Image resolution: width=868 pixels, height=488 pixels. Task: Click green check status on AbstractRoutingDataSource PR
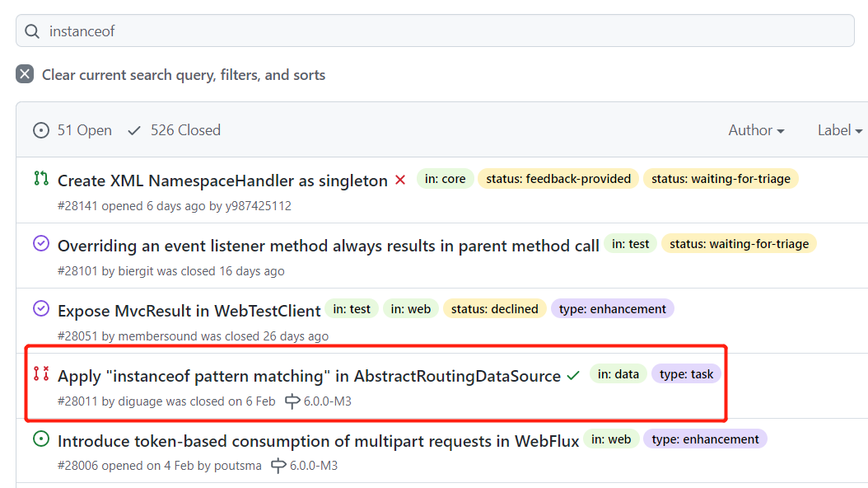573,376
